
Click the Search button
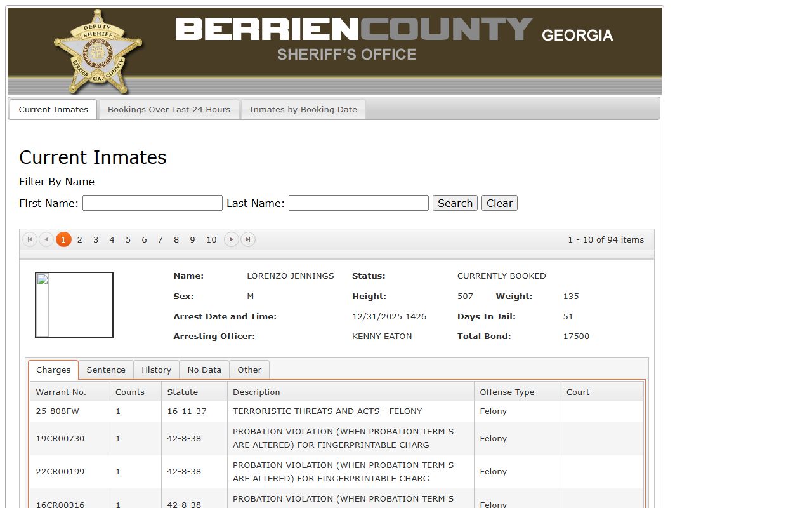pos(455,203)
